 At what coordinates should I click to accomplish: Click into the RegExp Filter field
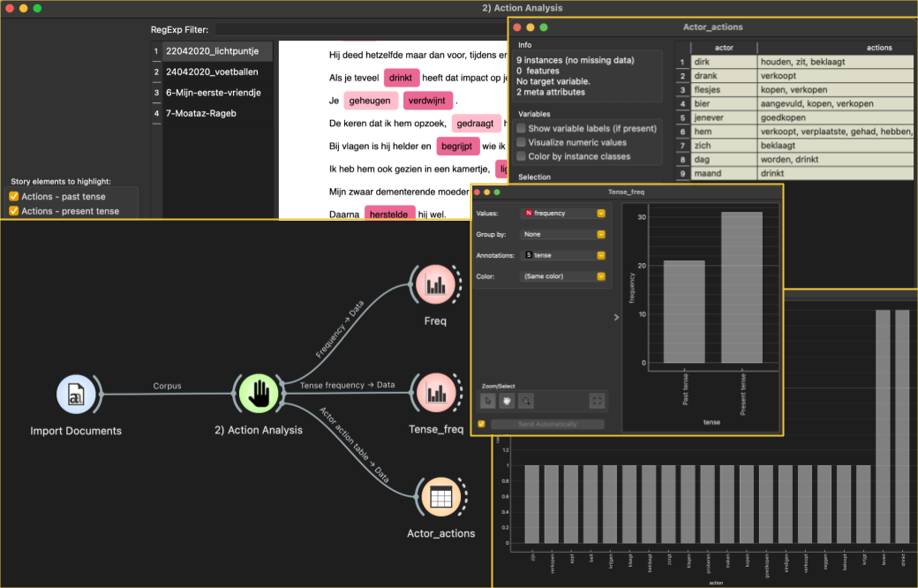[361, 30]
